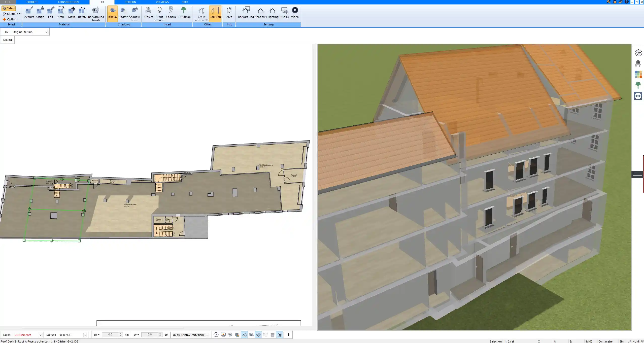Open the Layer 2D-Elemente dropdown

(x=40, y=335)
